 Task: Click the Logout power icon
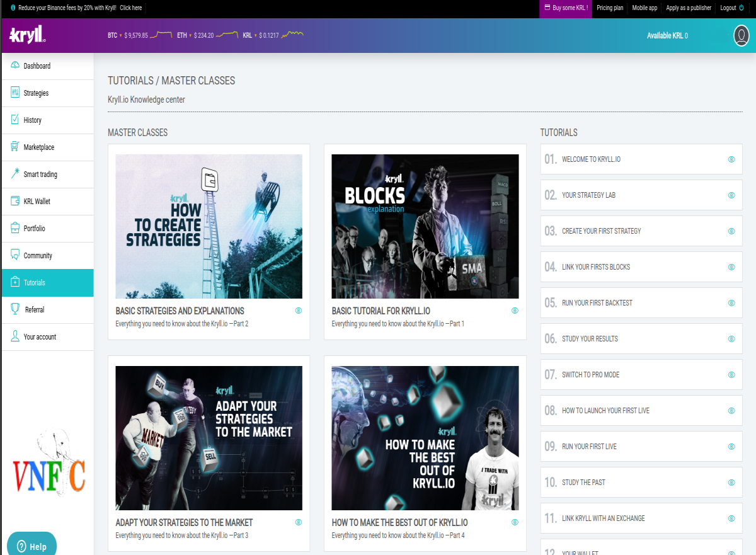[742, 8]
